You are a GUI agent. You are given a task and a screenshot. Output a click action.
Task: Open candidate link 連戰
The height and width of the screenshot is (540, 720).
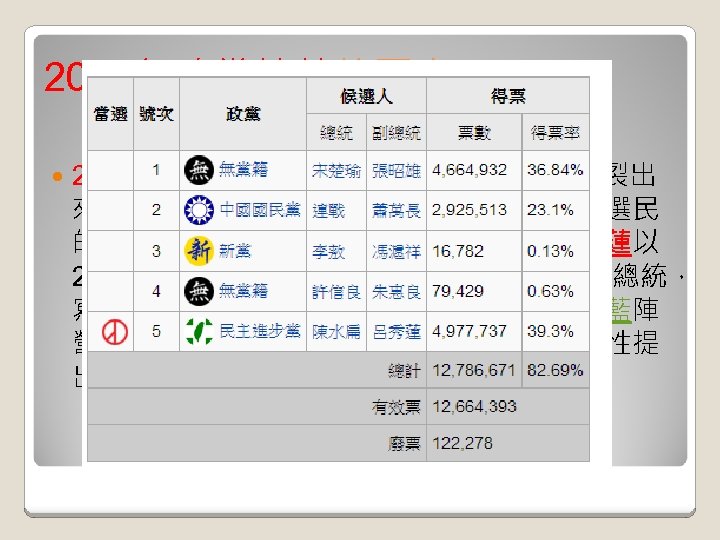click(328, 211)
